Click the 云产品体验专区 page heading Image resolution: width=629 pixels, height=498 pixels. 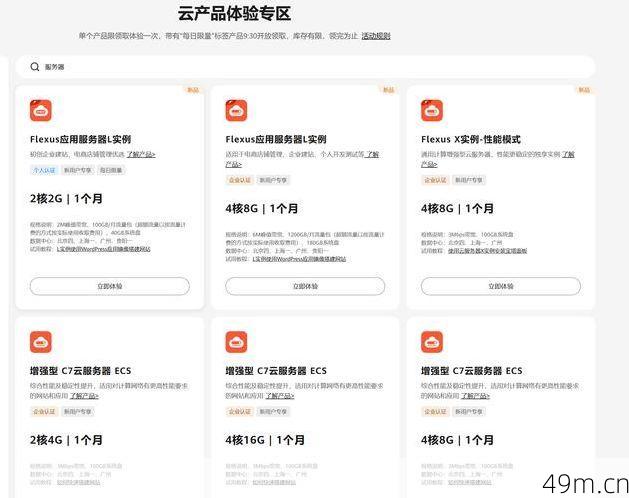point(234,14)
